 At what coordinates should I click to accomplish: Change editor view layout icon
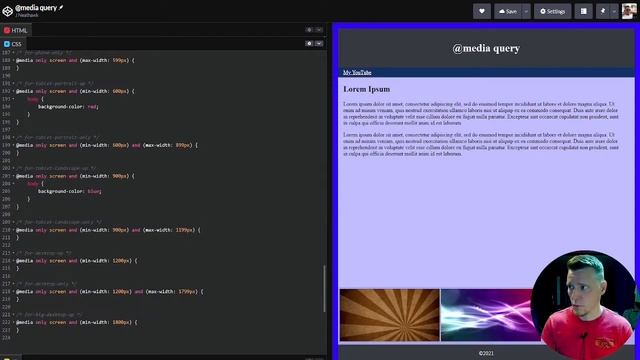point(584,11)
